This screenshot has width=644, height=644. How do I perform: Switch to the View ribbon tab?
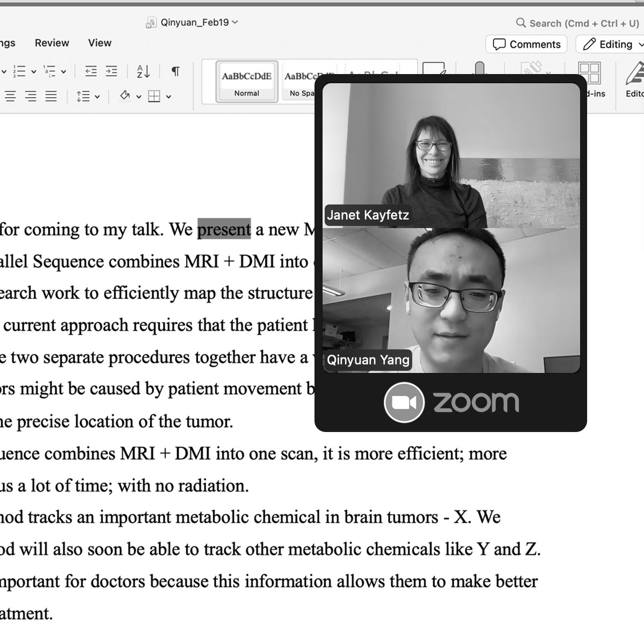pos(100,43)
